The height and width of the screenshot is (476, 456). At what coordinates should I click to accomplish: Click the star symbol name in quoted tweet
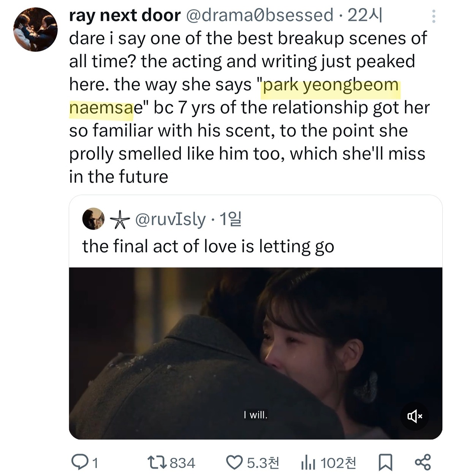pos(120,220)
